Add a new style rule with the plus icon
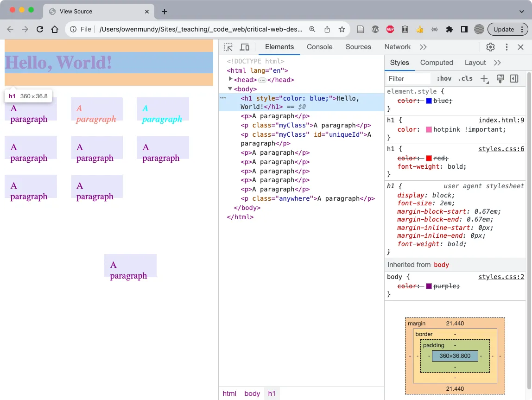Viewport: 532px width, 400px height. [484, 78]
